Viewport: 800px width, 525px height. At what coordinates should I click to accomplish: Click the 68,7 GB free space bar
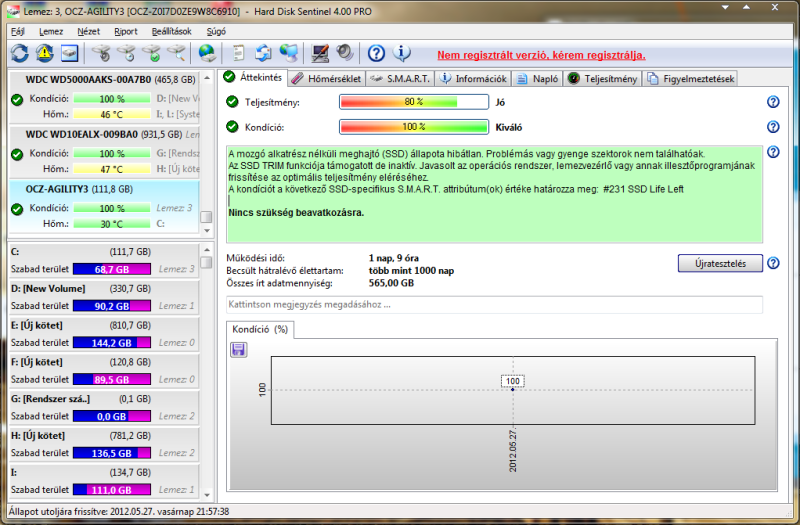pos(112,269)
